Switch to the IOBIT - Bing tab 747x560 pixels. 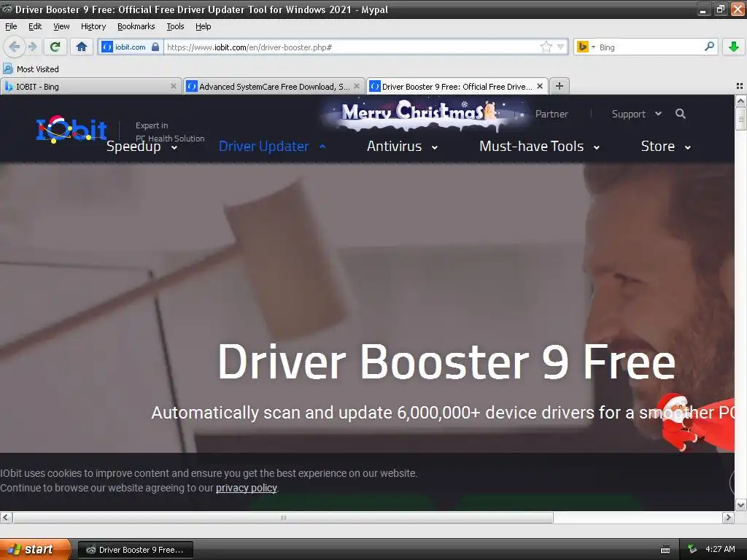(90, 86)
